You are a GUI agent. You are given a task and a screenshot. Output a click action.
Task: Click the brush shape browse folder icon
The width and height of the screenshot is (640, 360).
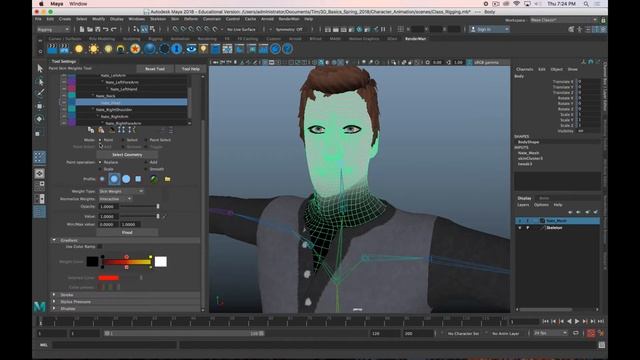(167, 179)
